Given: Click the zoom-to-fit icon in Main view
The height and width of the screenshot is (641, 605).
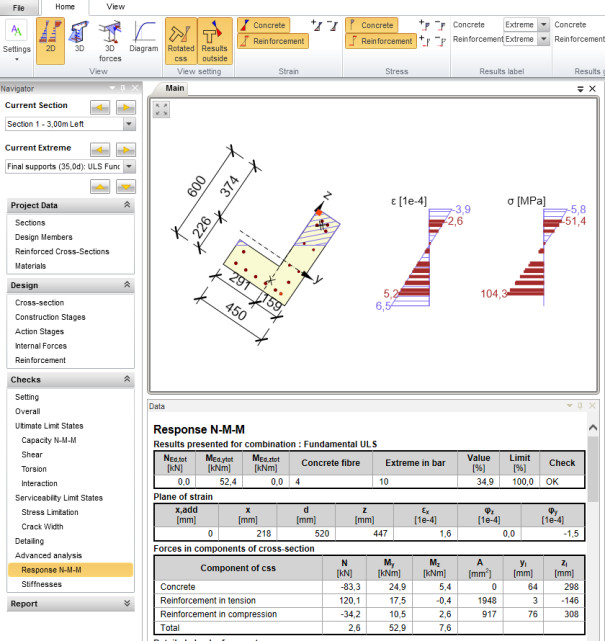Looking at the screenshot, I should tap(161, 109).
